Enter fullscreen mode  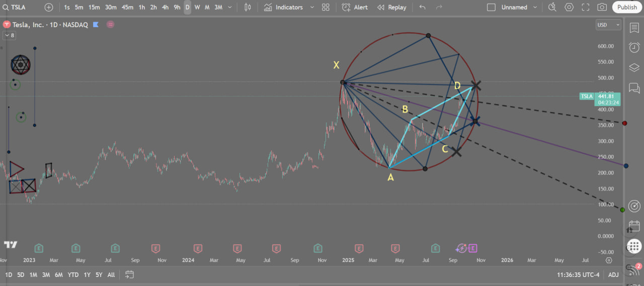click(585, 7)
